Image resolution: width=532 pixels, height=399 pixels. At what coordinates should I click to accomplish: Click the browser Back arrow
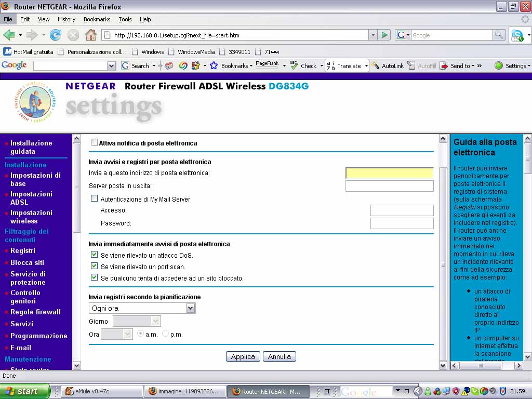(x=9, y=35)
